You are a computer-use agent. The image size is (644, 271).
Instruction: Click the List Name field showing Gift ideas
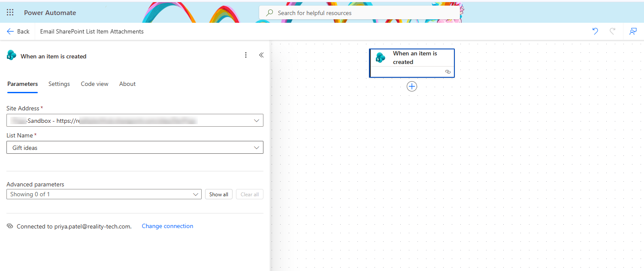tap(135, 147)
